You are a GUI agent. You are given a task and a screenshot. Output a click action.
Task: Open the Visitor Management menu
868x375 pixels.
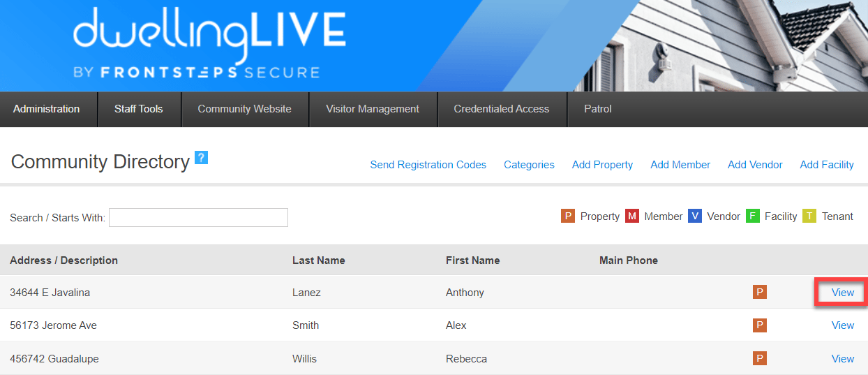pyautogui.click(x=373, y=109)
